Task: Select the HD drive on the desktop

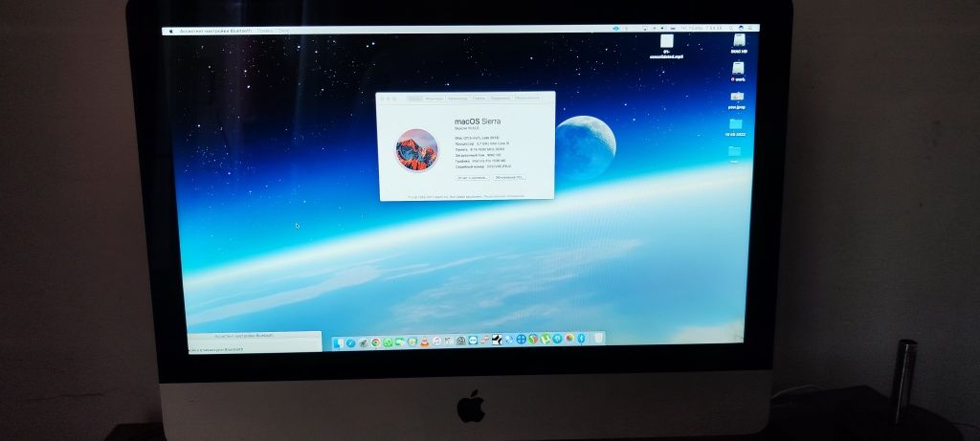Action: pyautogui.click(x=739, y=43)
